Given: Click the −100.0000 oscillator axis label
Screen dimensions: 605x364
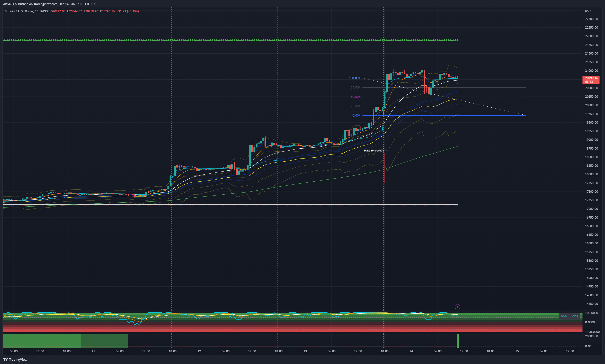Looking at the screenshot, I should click(x=592, y=332).
